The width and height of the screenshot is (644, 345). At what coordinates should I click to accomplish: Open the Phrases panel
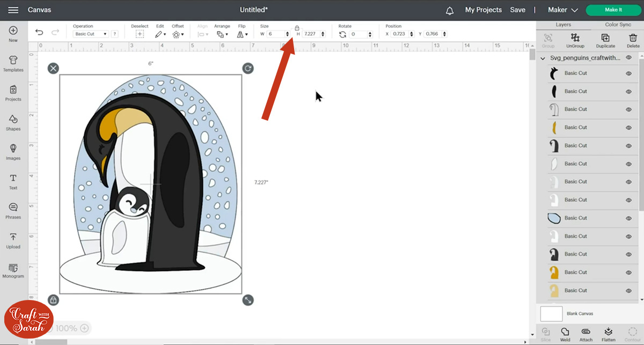click(x=13, y=211)
